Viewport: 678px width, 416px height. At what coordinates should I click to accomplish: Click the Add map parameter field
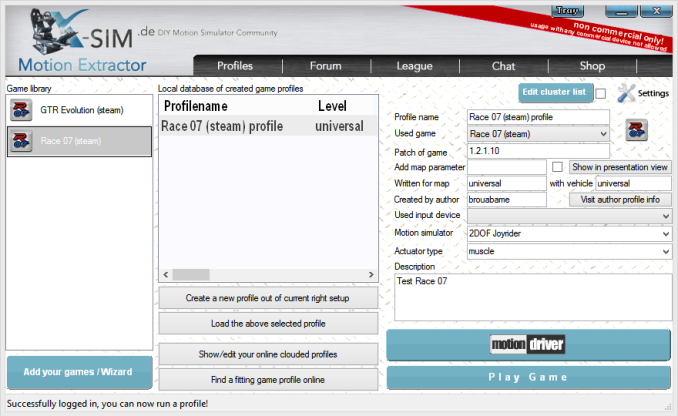(507, 167)
